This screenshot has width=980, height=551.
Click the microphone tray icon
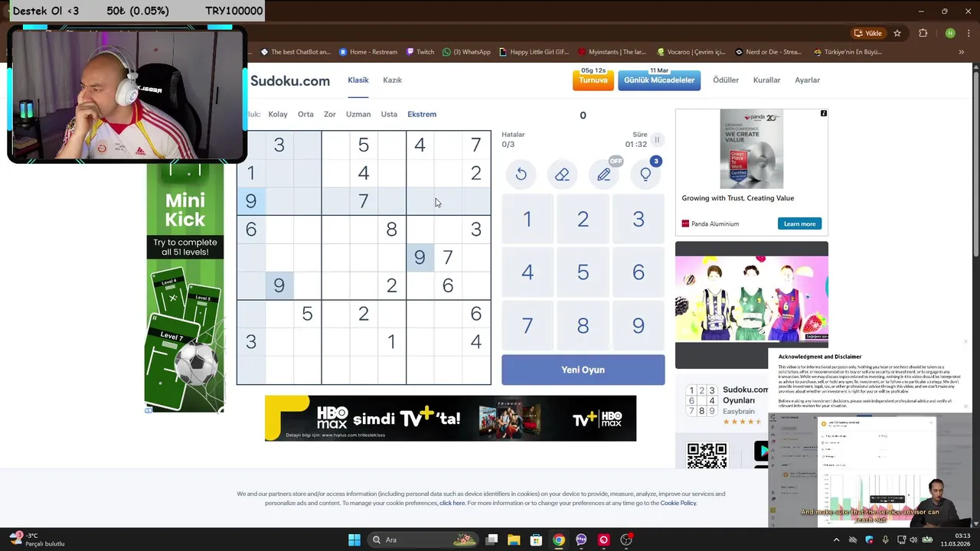pyautogui.click(x=885, y=540)
